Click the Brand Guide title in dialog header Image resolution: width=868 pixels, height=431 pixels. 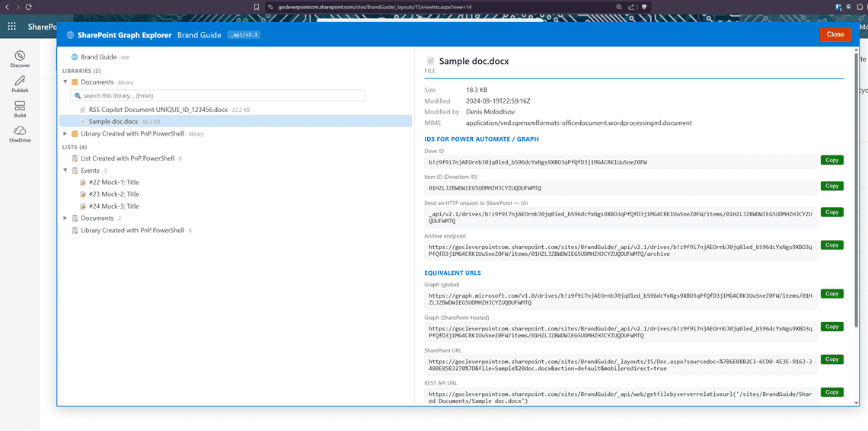tap(199, 35)
